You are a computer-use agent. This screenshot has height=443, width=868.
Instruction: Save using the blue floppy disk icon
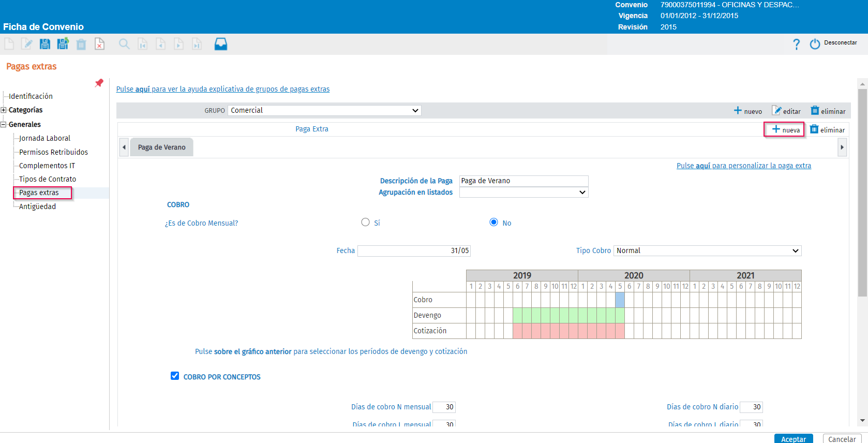pyautogui.click(x=45, y=44)
